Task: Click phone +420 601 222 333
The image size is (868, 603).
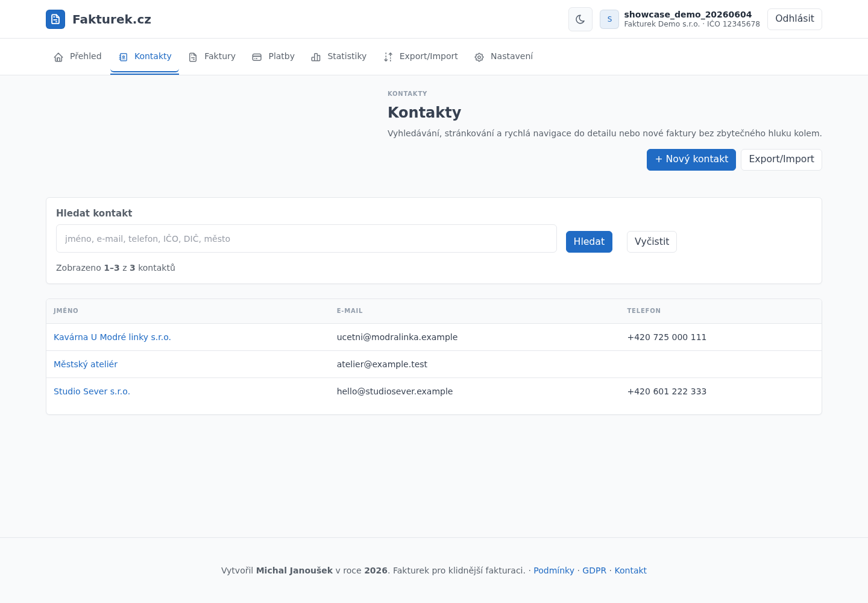Action: (x=667, y=391)
